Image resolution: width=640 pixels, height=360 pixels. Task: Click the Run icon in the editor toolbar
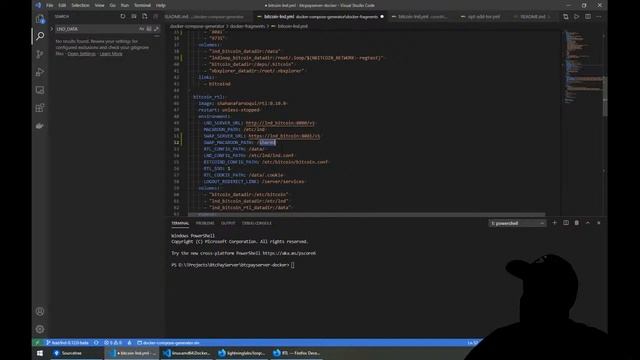pos(577,17)
